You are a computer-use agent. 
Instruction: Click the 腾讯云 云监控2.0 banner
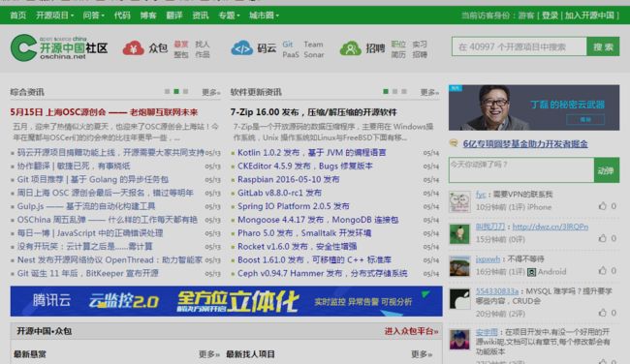[226, 301]
